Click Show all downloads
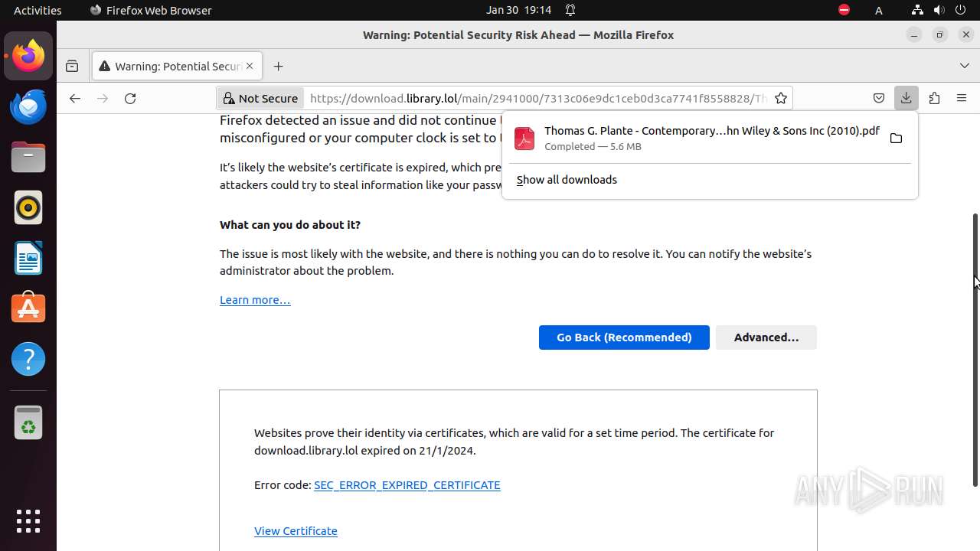Screen dimensions: 980x551 567,180
